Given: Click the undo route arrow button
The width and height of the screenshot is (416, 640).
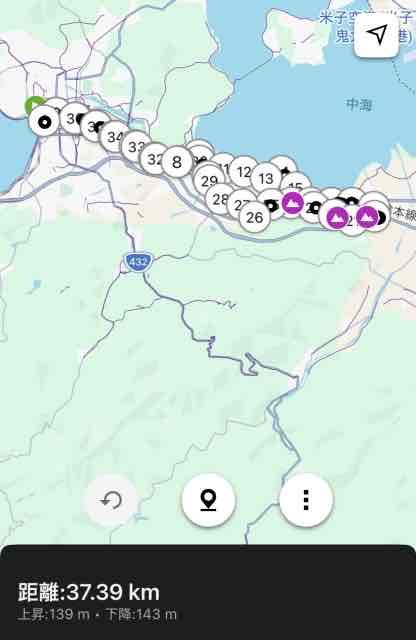Looking at the screenshot, I should [111, 500].
